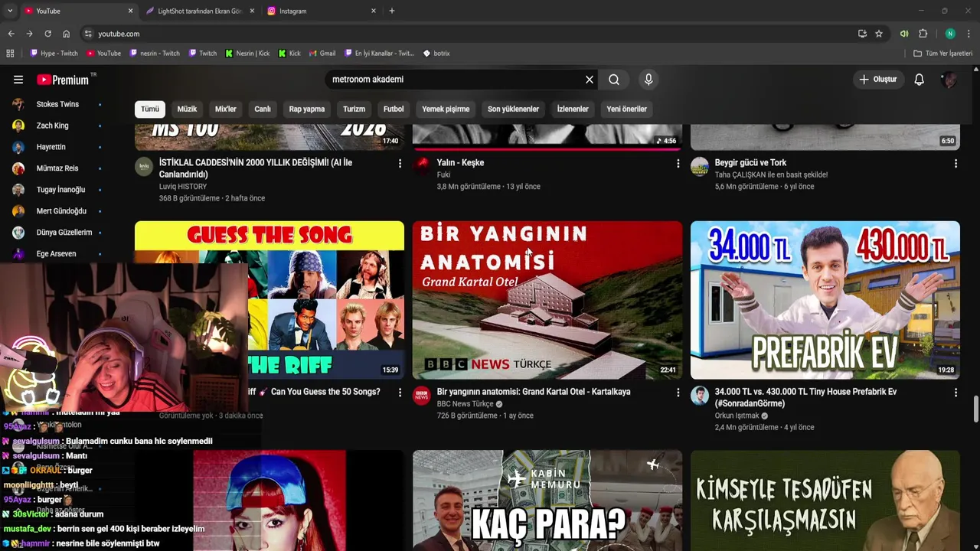Select the Son yüklenenler chip

pyautogui.click(x=513, y=109)
